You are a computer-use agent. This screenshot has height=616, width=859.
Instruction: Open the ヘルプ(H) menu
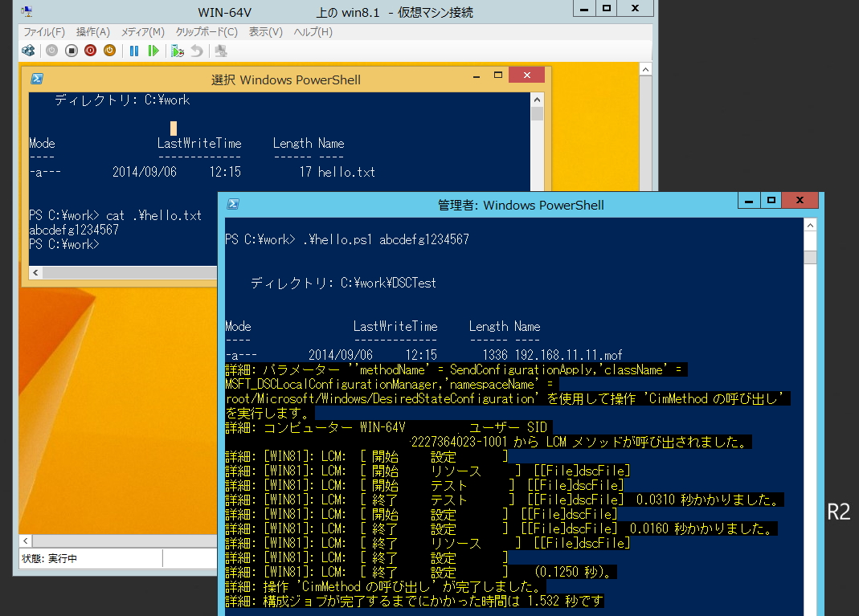(313, 32)
